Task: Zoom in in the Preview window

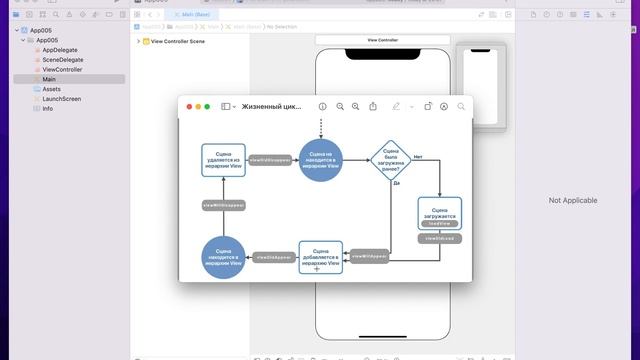Action: (356, 107)
